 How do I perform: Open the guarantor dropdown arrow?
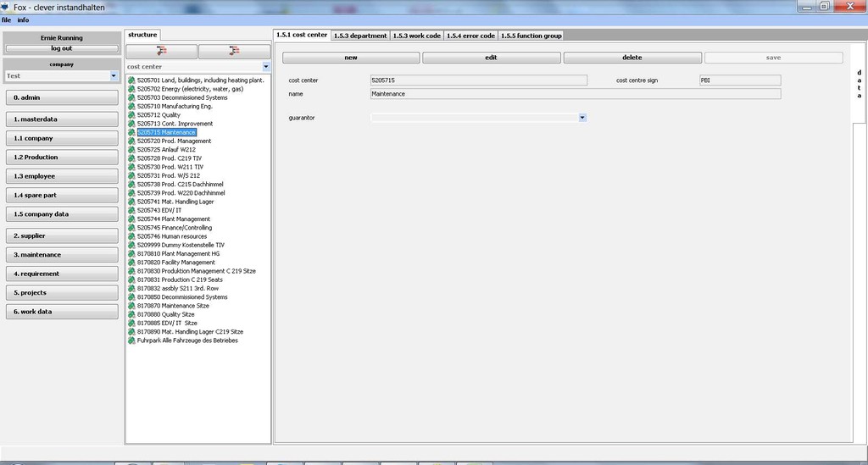pos(582,118)
